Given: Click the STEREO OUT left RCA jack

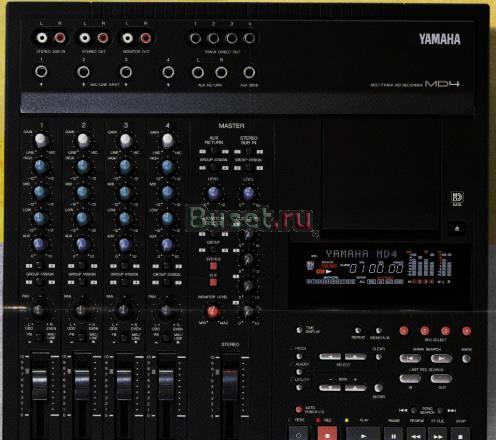Looking at the screenshot, I should (x=84, y=38).
